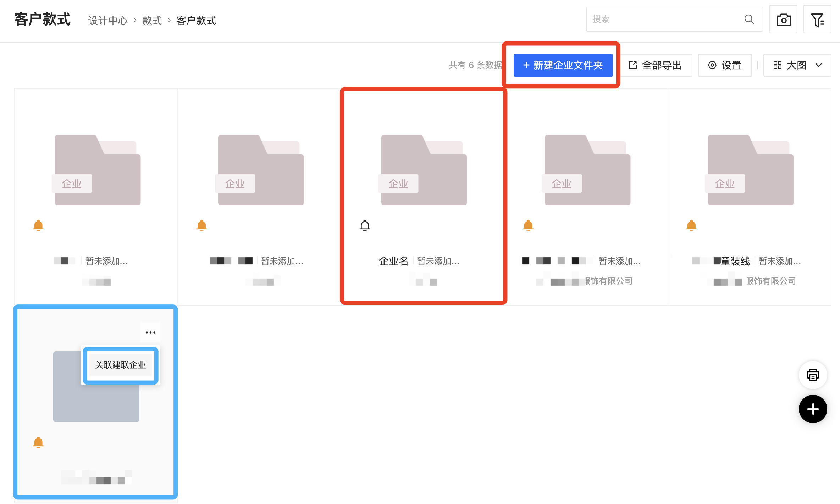Click into the 搜索 input field
The width and height of the screenshot is (840, 504).
[663, 19]
